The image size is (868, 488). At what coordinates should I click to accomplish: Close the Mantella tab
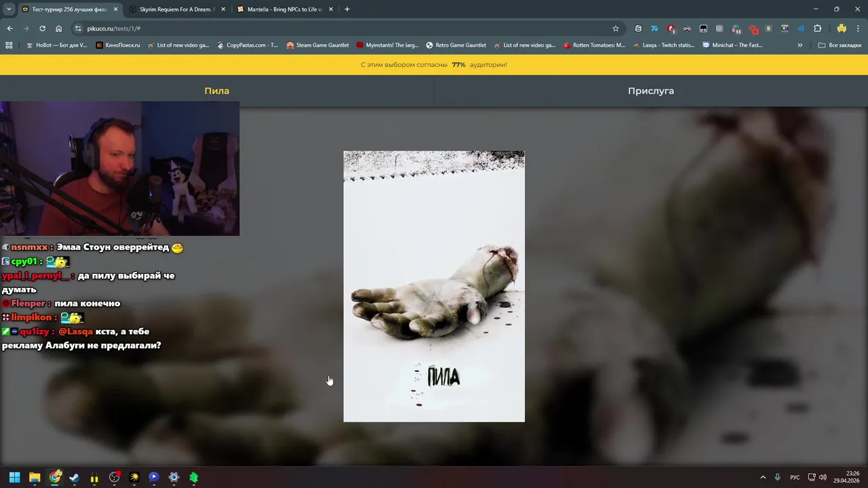330,9
